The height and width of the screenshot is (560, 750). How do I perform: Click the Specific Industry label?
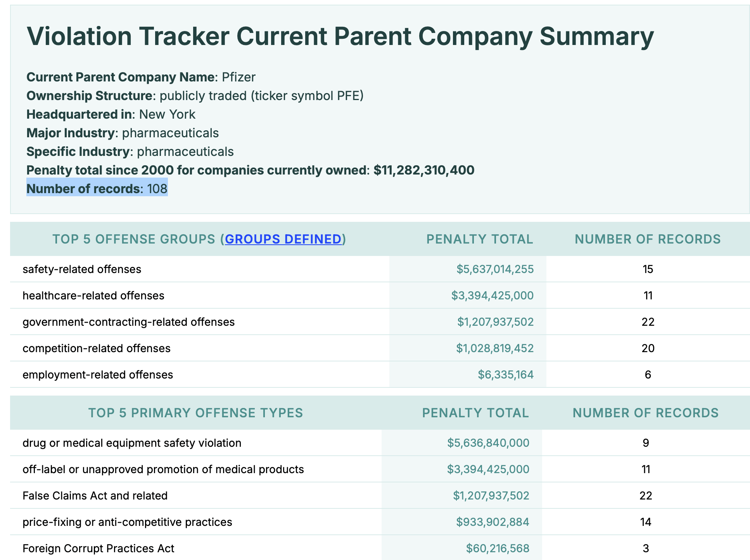point(78,152)
